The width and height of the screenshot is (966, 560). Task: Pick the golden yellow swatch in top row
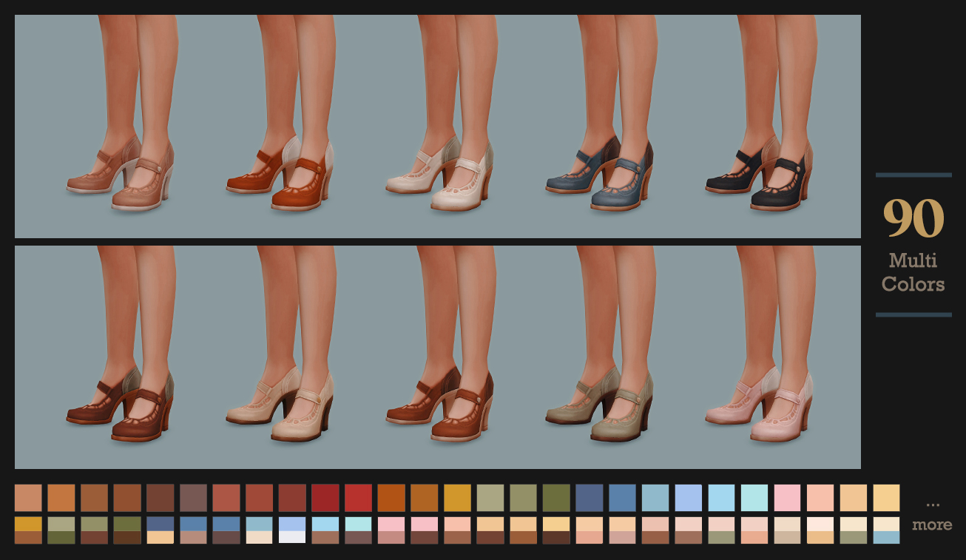point(459,496)
